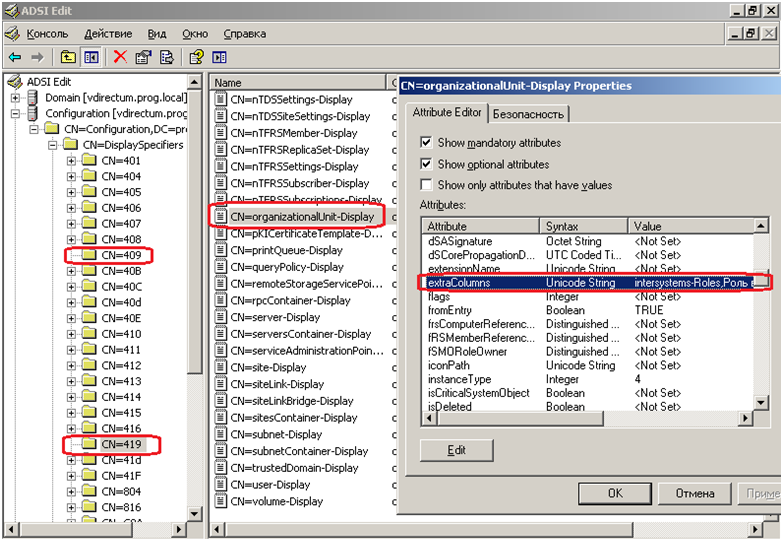The height and width of the screenshot is (539, 783).
Task: Click the Name list horizontal scrollbar thumb
Action: pyautogui.click(x=429, y=529)
